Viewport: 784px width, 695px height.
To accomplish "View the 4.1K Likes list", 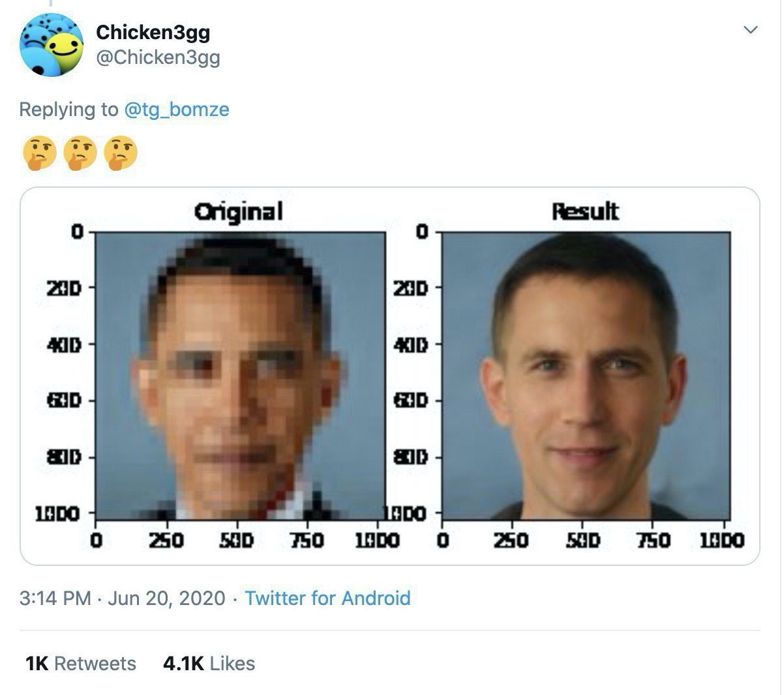I will click(209, 663).
